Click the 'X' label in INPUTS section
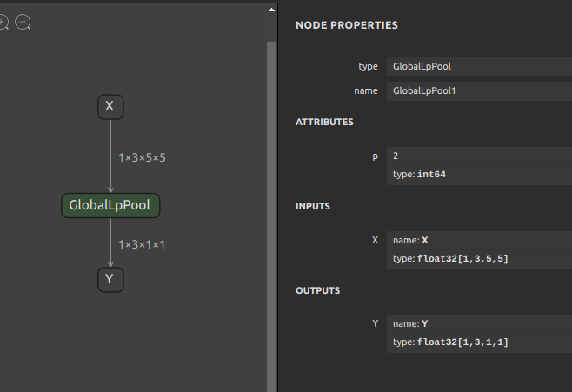 pyautogui.click(x=375, y=240)
